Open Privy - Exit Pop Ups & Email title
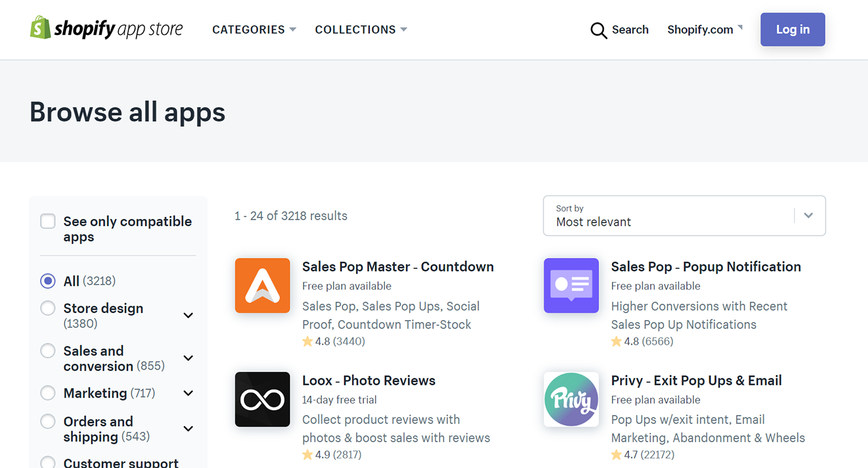868x468 pixels. click(696, 380)
